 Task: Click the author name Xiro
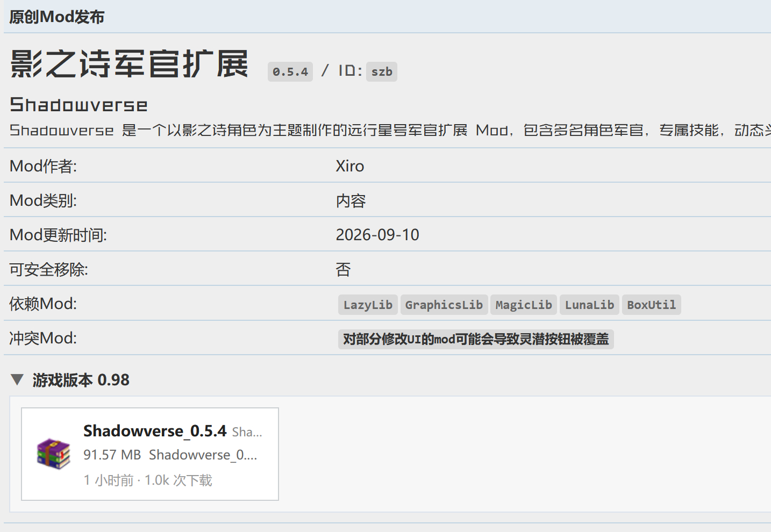click(x=350, y=166)
